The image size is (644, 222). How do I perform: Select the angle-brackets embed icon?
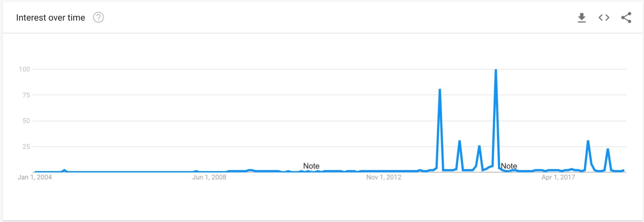604,18
